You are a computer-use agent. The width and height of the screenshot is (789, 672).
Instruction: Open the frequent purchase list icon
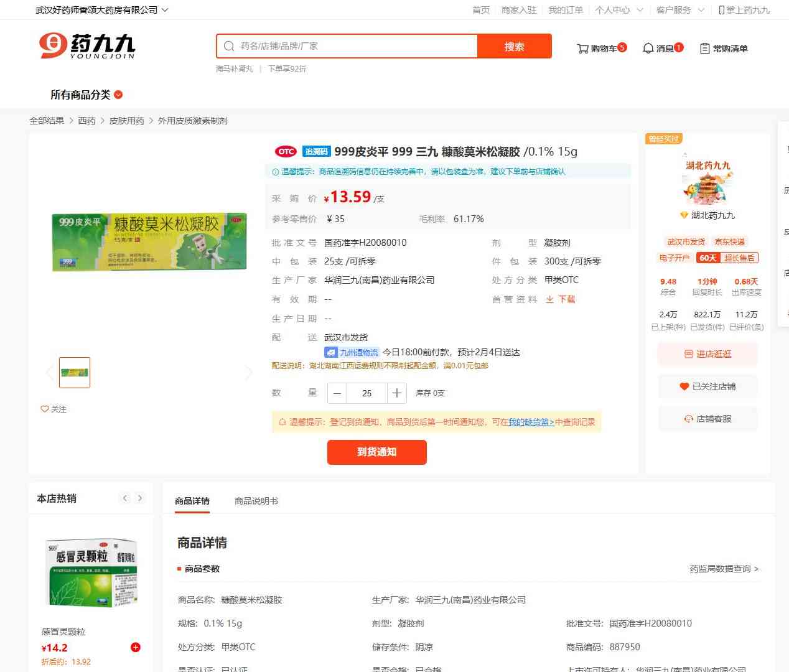704,49
